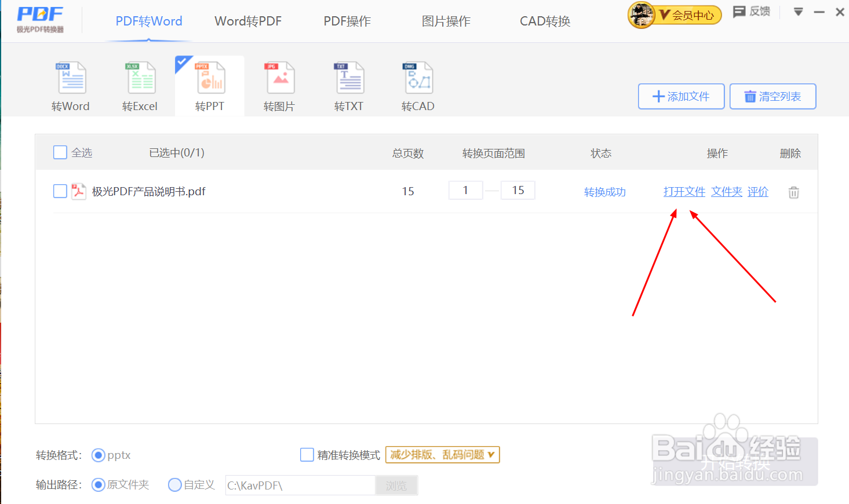Check the box for 极光PDF产品说明书.pdf

[60, 191]
